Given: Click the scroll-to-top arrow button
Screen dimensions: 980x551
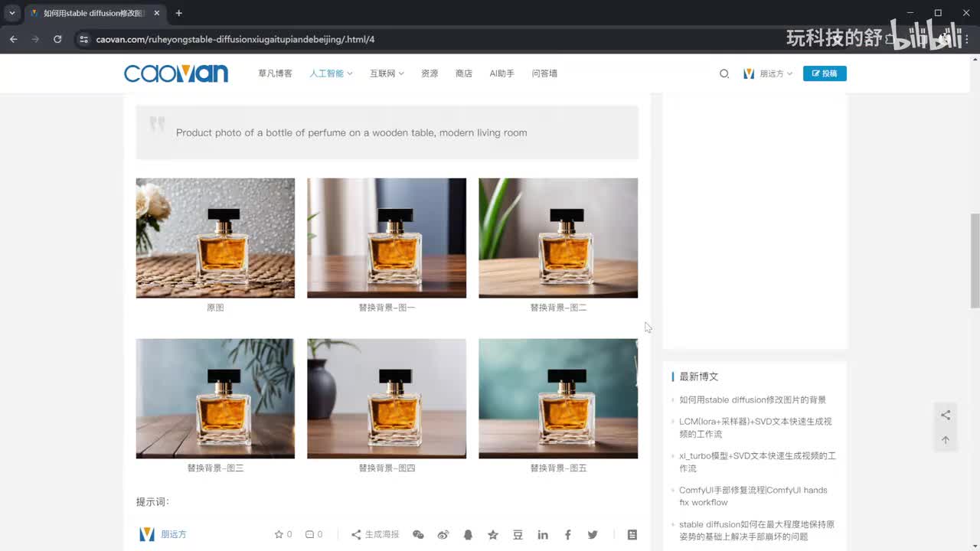Looking at the screenshot, I should (946, 440).
